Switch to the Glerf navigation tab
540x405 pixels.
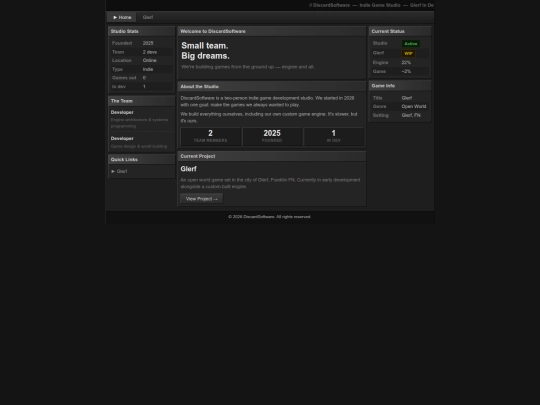[x=148, y=17]
